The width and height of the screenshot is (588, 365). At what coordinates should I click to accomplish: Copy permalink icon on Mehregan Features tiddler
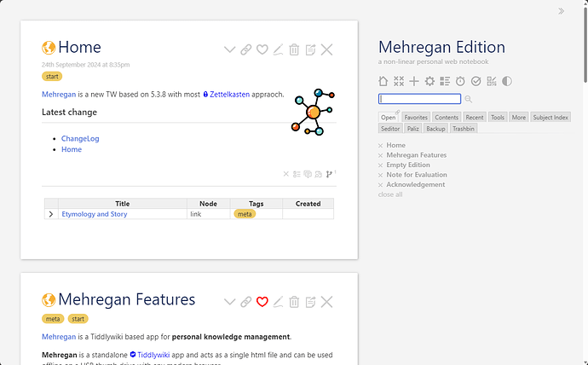tap(245, 302)
